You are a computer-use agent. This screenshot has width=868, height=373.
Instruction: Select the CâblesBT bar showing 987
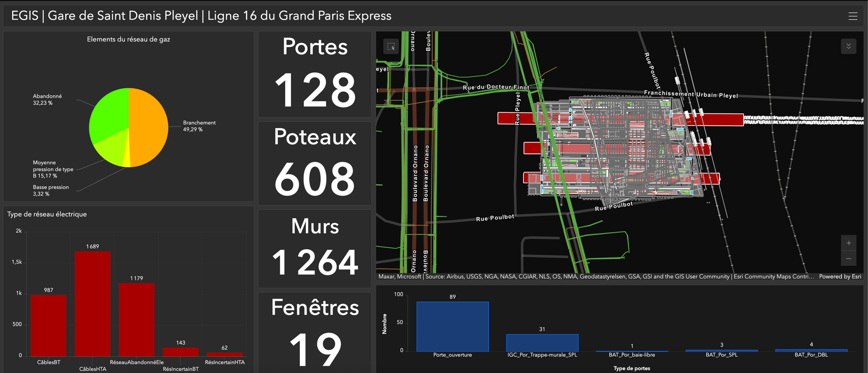[49, 326]
